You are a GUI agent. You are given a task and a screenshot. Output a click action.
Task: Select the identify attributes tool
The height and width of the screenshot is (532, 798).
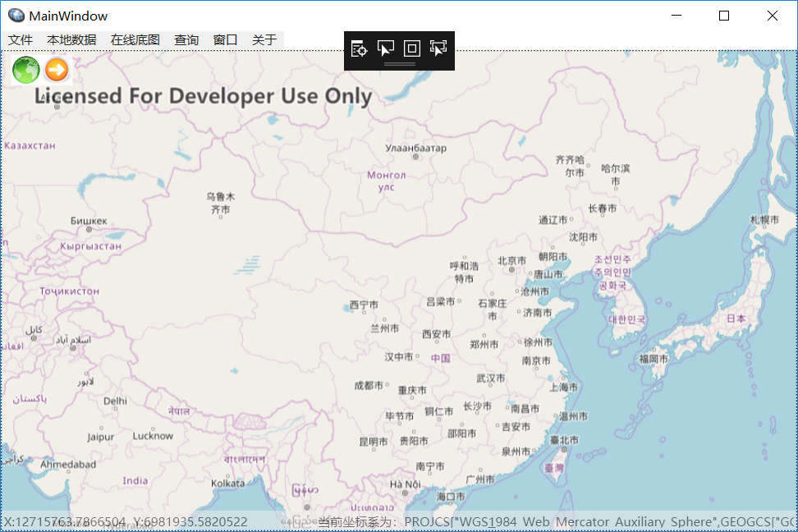coord(359,48)
